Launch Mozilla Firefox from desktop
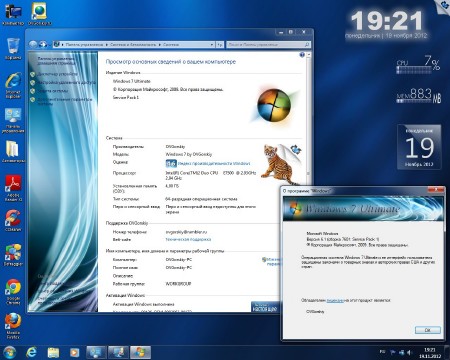The width and height of the screenshot is (450, 360). pyautogui.click(x=13, y=326)
